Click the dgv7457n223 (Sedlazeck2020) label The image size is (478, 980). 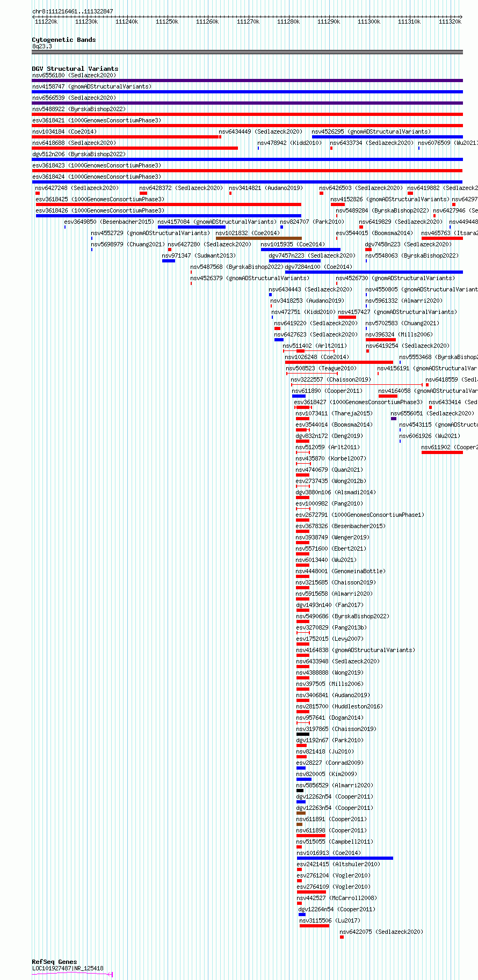312,255
